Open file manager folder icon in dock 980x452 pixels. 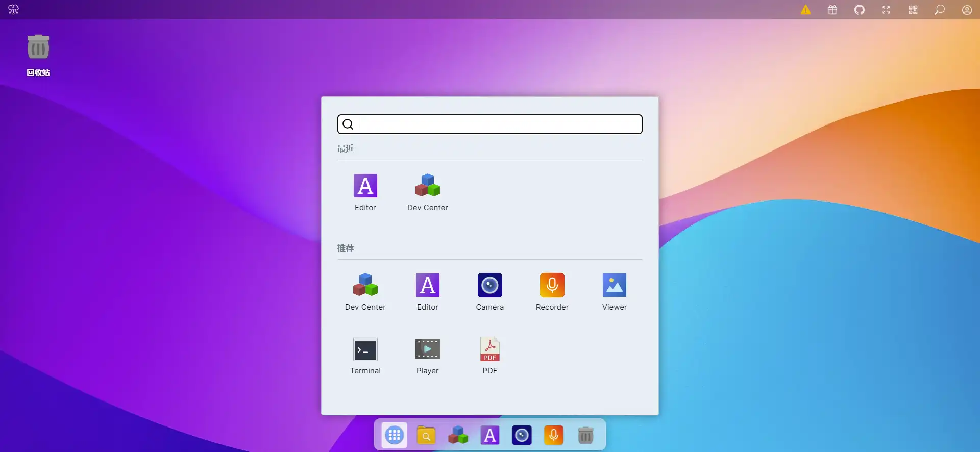click(426, 435)
